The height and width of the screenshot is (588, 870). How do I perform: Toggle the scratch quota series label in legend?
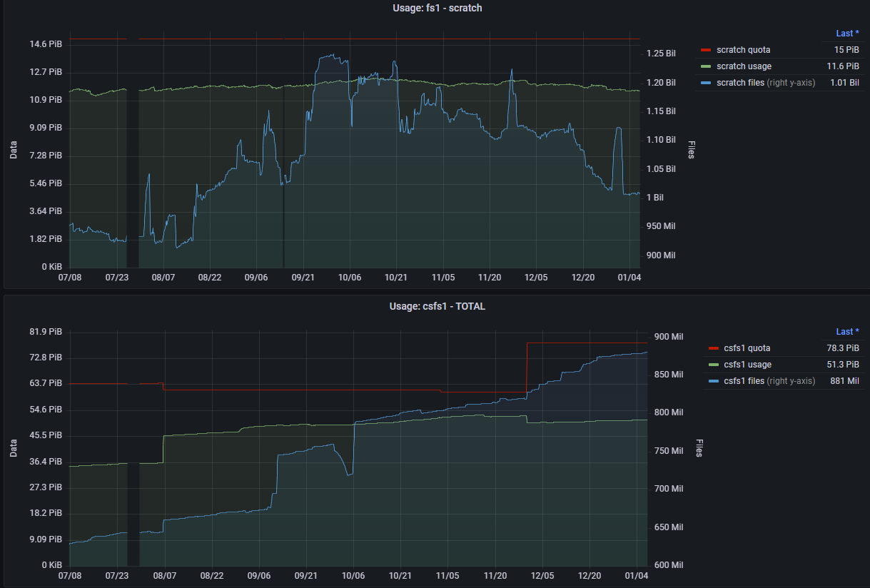tap(743, 50)
